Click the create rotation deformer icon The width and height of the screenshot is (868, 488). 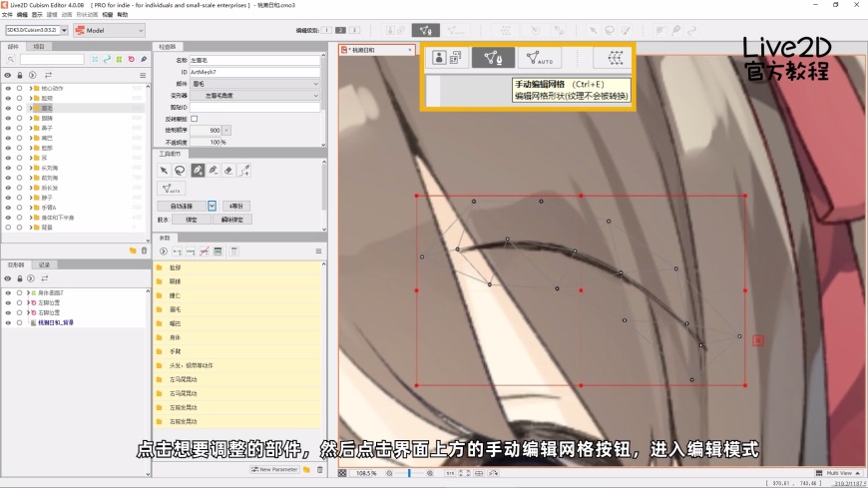pyautogui.click(x=535, y=31)
